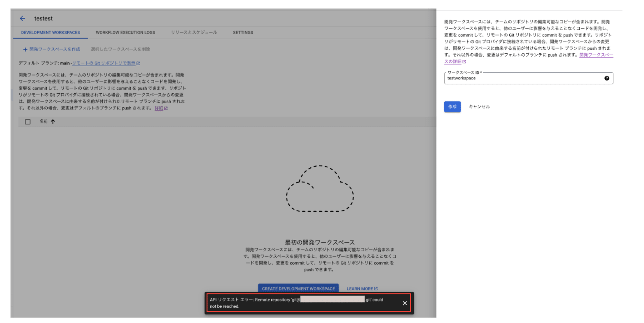Click the testest repository title
Viewport: 644px width, 323px height.
pyautogui.click(x=43, y=18)
